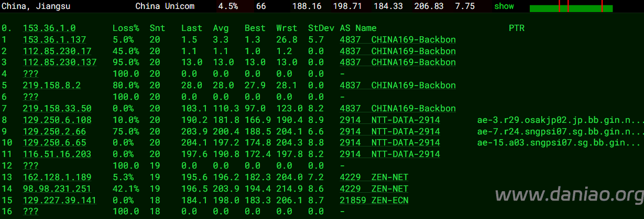The height and width of the screenshot is (219, 644).
Task: Open IP link 116.51.16.203
Action: coord(57,154)
